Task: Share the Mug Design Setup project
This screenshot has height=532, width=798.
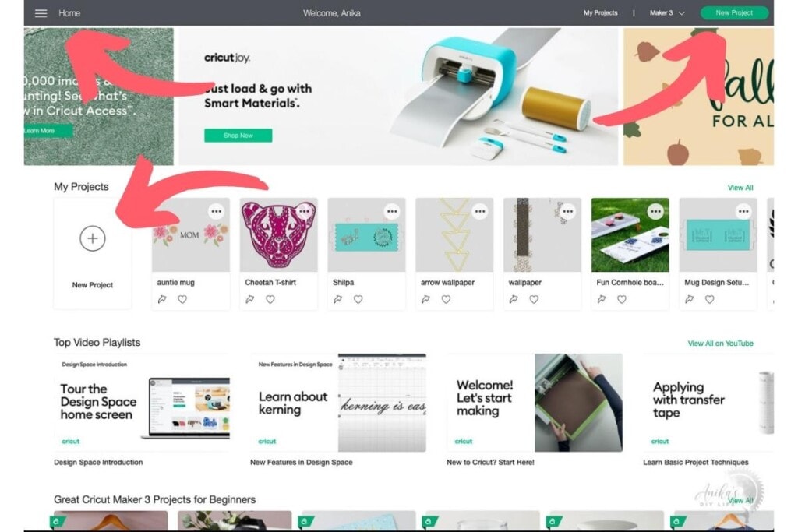Action: [x=689, y=300]
